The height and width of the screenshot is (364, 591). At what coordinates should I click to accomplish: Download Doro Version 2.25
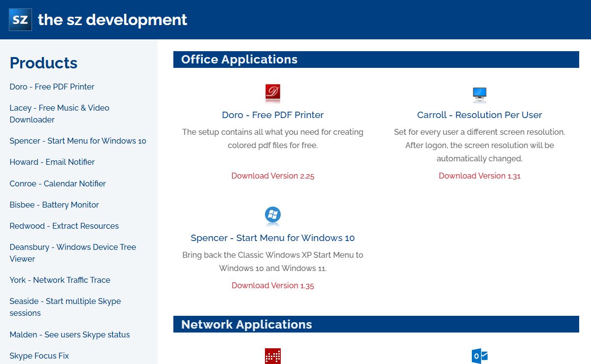(273, 176)
